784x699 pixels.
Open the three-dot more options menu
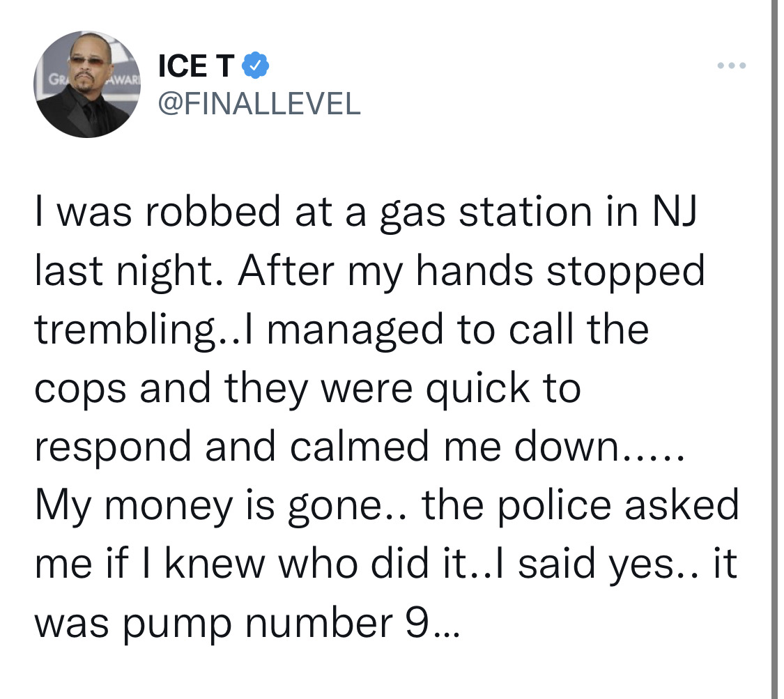coord(732,66)
